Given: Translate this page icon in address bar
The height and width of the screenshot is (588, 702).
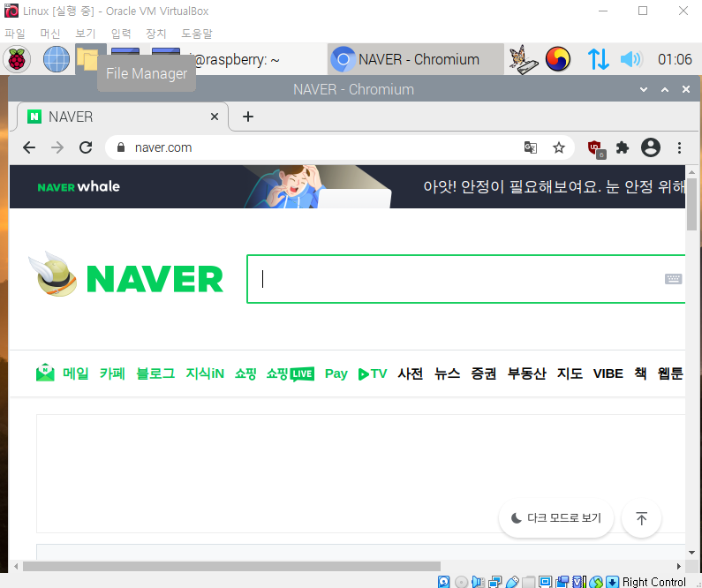Looking at the screenshot, I should coord(531,147).
